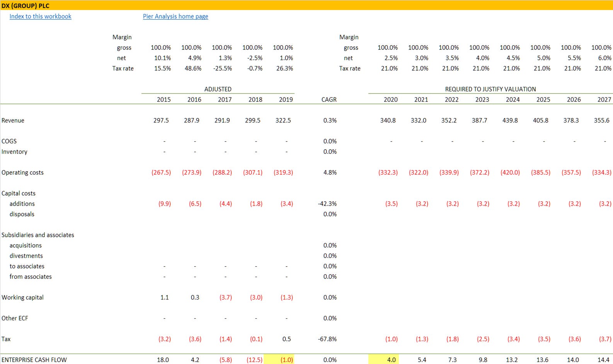Select the 2017 column header
Image resolution: width=613 pixels, height=364 pixels.
pos(225,99)
